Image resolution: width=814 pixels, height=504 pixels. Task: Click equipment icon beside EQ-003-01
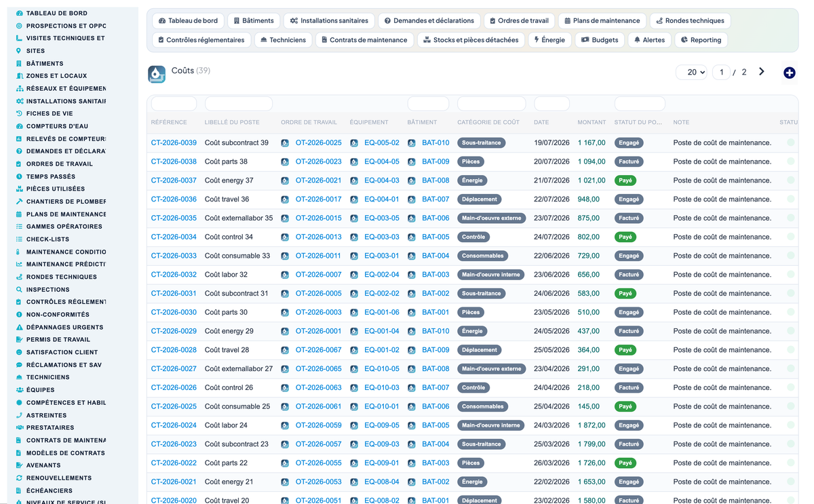354,256
